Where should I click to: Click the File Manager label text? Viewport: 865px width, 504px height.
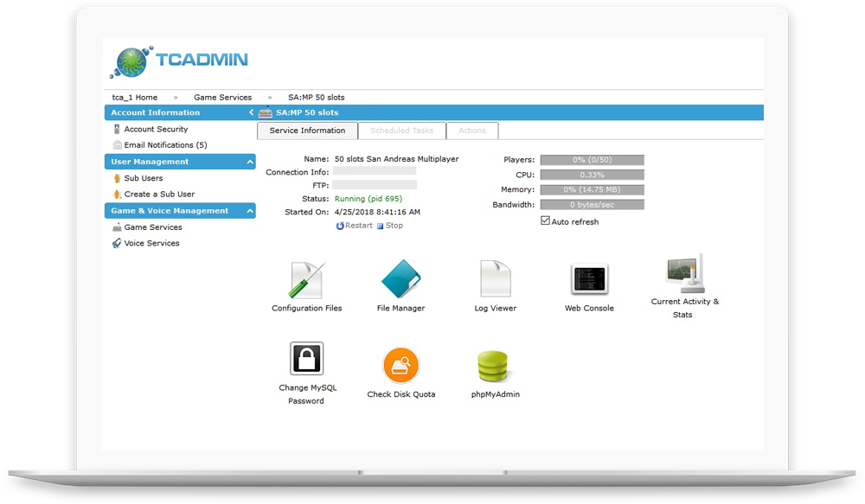401,309
